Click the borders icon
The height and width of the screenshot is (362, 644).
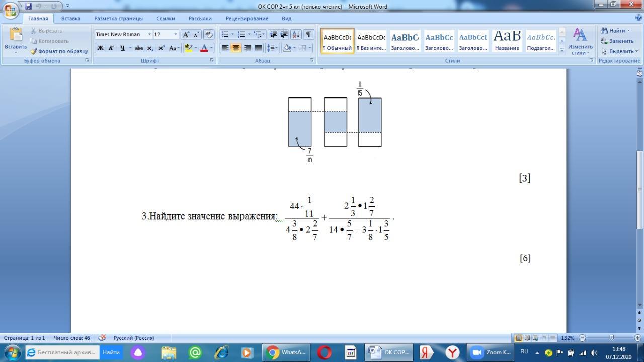[x=303, y=48]
